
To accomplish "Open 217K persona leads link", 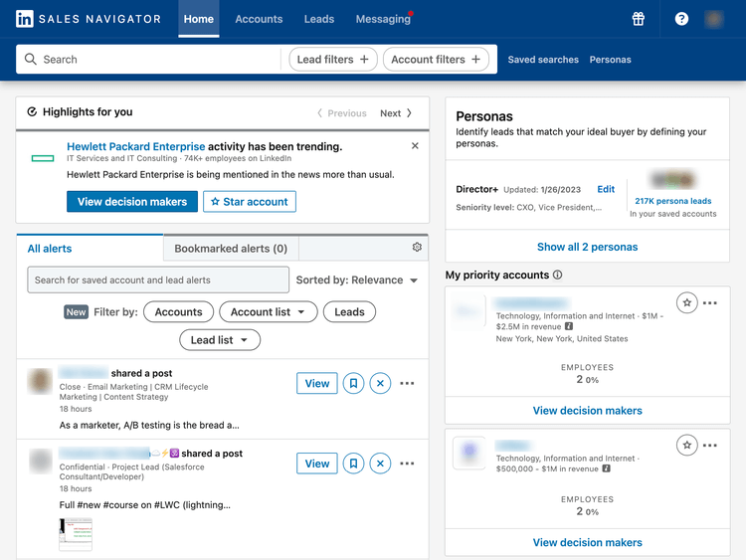I will coord(673,201).
